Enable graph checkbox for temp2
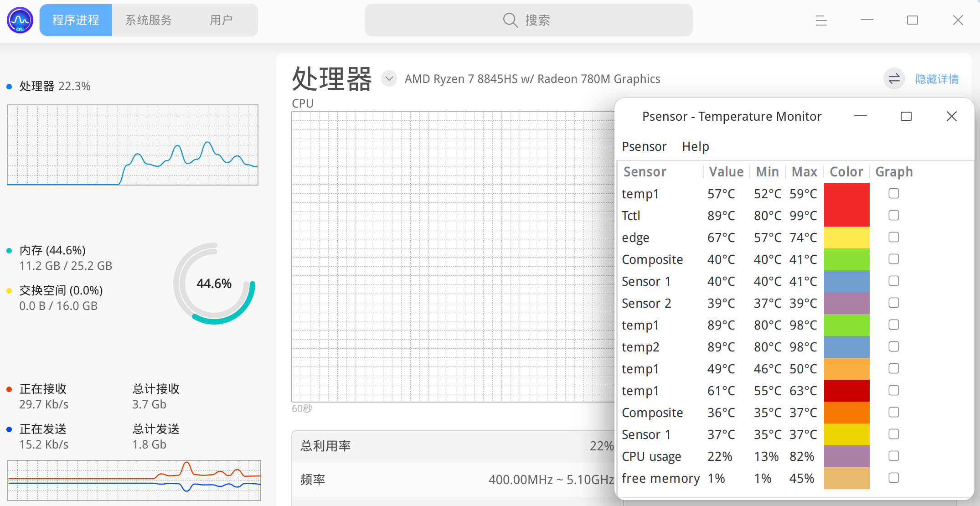980x506 pixels. (894, 346)
